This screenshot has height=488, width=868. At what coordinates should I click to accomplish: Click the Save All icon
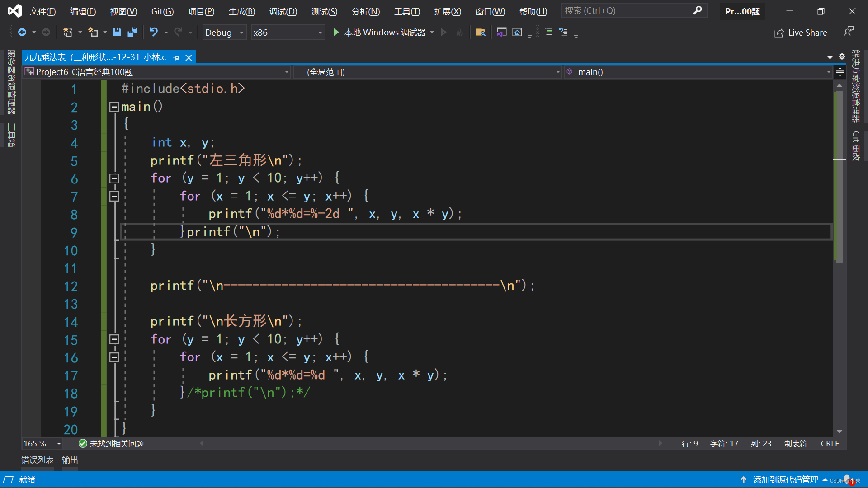pyautogui.click(x=132, y=32)
